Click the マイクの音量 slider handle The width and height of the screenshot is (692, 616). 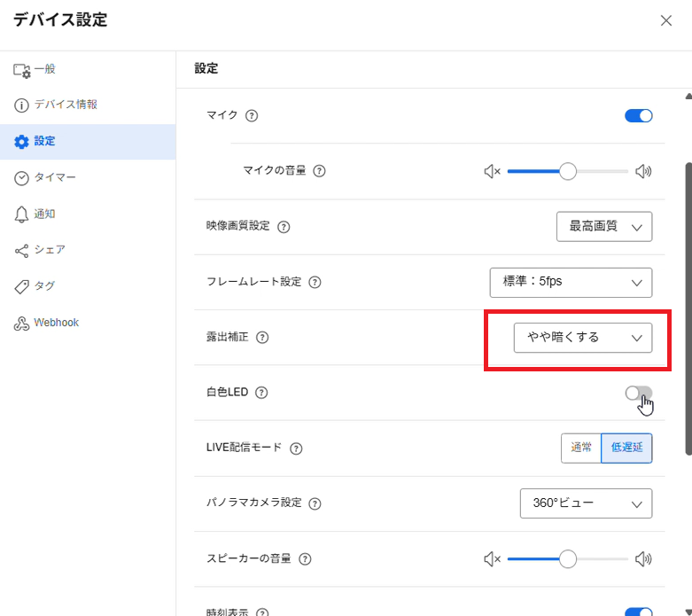(568, 171)
